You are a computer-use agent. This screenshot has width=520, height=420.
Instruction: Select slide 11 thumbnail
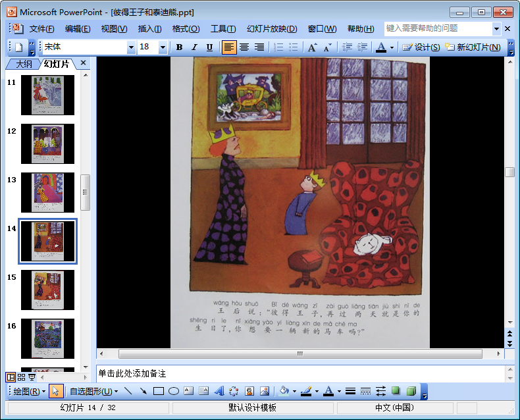pyautogui.click(x=48, y=95)
